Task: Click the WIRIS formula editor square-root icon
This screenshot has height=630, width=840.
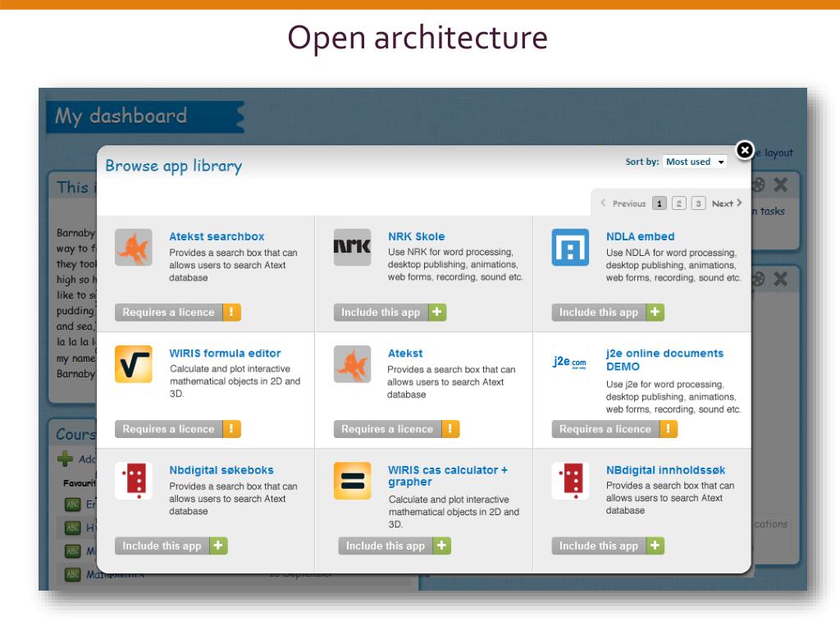Action: tap(134, 364)
